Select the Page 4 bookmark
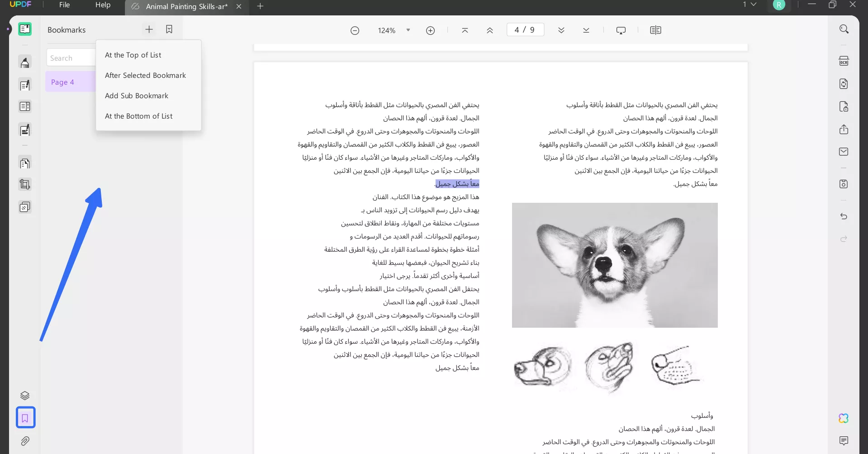868x454 pixels. 63,82
